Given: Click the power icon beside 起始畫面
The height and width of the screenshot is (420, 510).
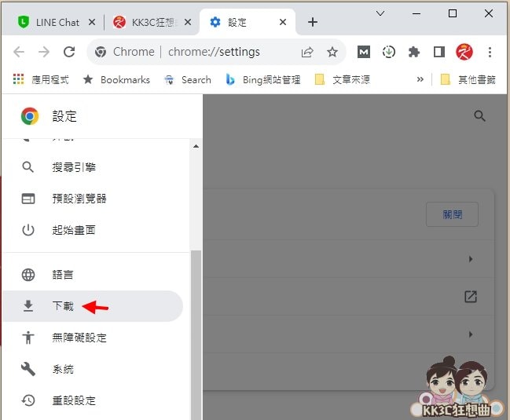Looking at the screenshot, I should pos(28,230).
